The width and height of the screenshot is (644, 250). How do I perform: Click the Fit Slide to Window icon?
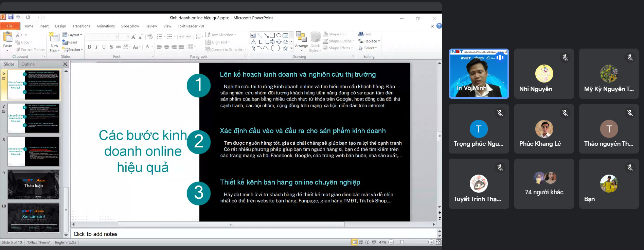pos(439,242)
